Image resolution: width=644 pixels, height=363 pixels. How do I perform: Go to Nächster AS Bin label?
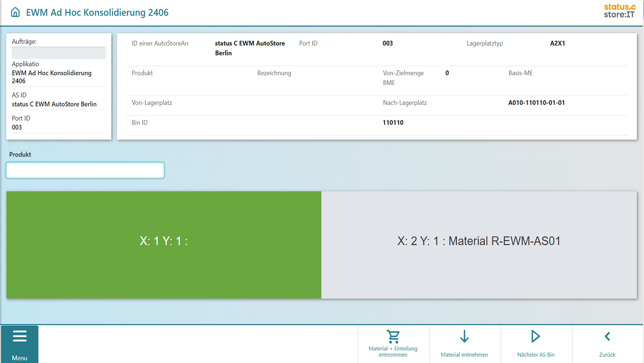coord(536,355)
